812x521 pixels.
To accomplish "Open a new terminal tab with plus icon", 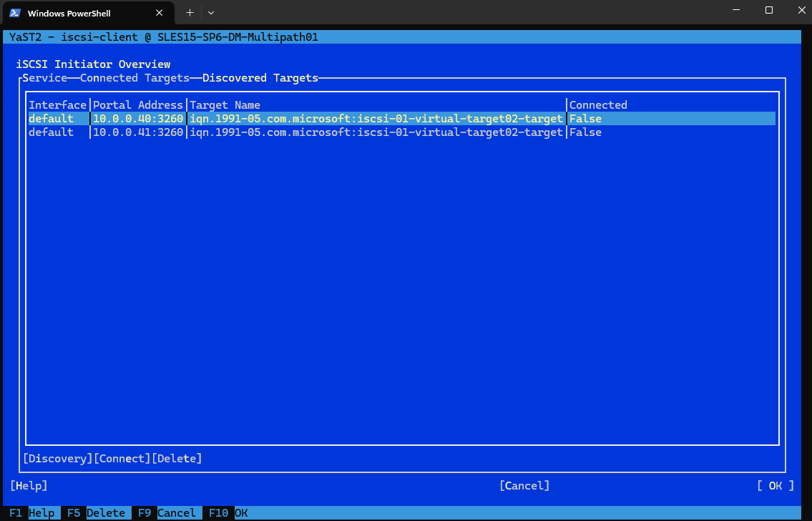I will click(x=190, y=13).
